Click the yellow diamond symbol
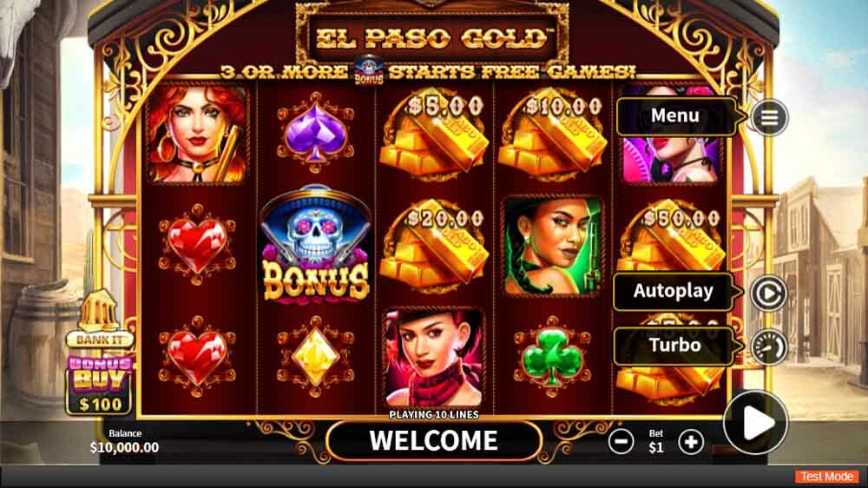The height and width of the screenshot is (488, 868). (x=316, y=357)
